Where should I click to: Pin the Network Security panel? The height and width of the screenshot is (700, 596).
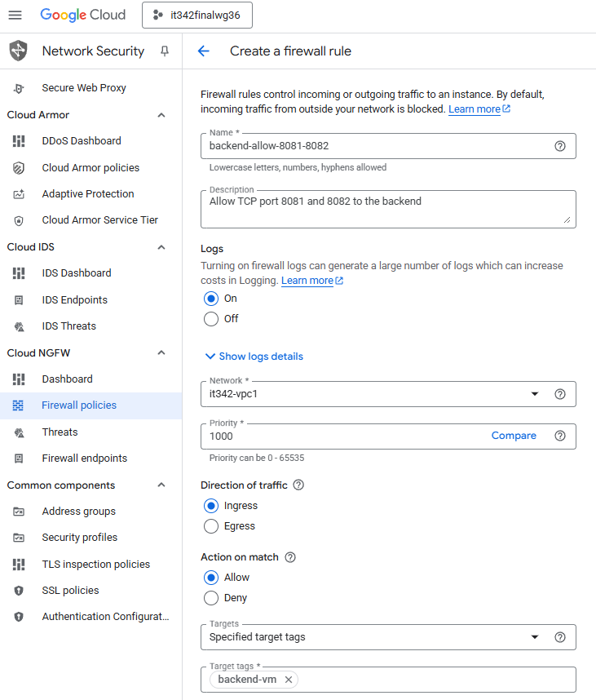coord(165,51)
